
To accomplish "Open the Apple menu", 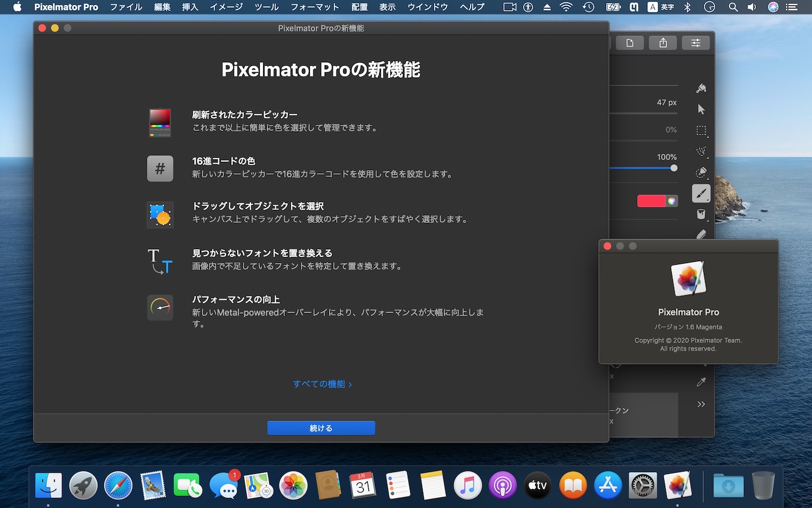I will click(17, 7).
